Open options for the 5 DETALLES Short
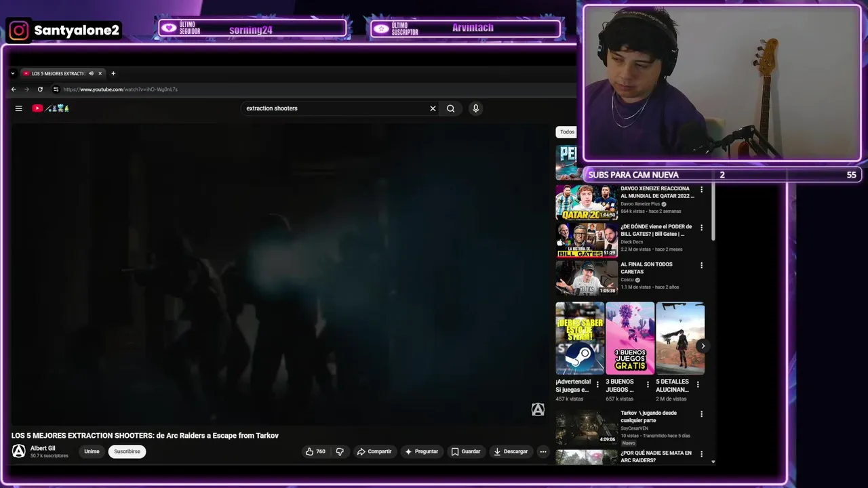 tap(698, 384)
